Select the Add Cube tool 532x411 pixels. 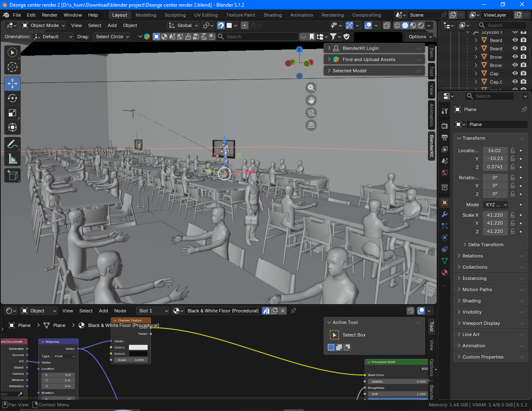12,175
